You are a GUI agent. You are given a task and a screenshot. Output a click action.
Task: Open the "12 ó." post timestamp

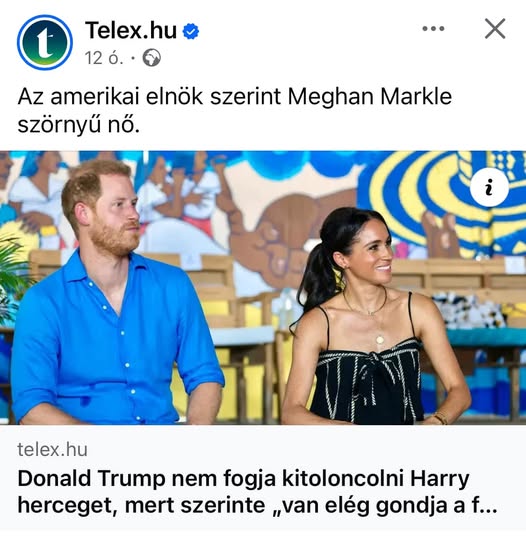pyautogui.click(x=104, y=58)
